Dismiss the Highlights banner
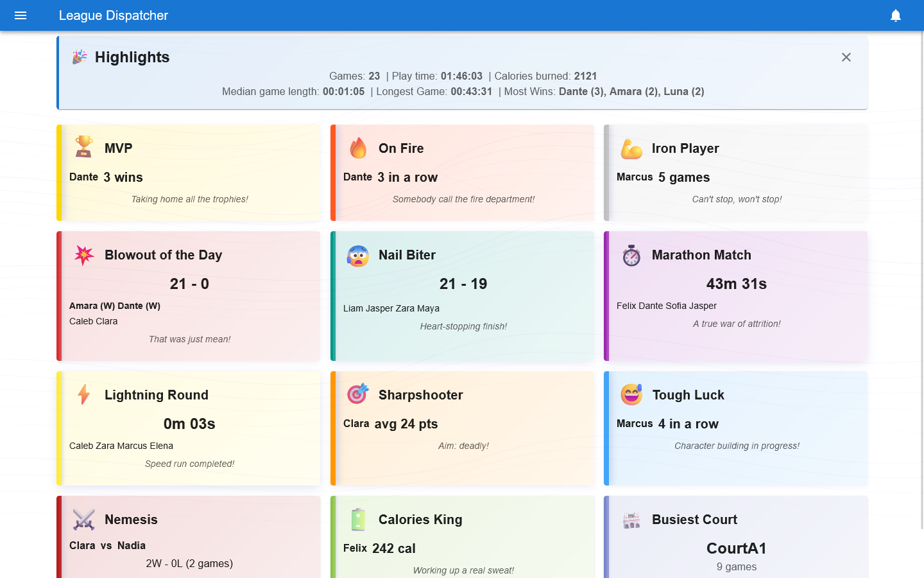The width and height of the screenshot is (924, 578). [x=846, y=57]
